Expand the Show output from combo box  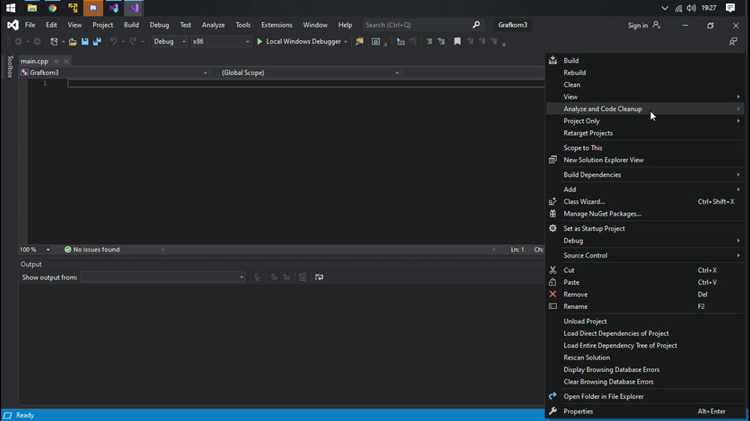[163, 277]
